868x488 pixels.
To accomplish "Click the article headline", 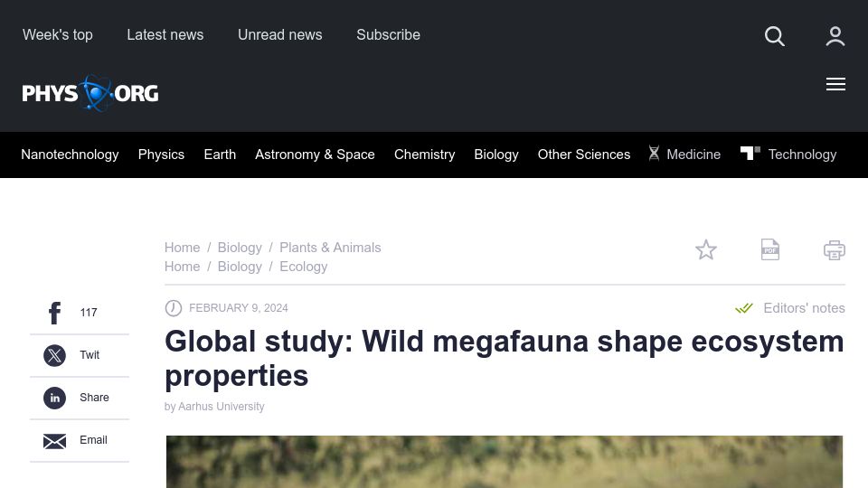I will click(x=505, y=359).
